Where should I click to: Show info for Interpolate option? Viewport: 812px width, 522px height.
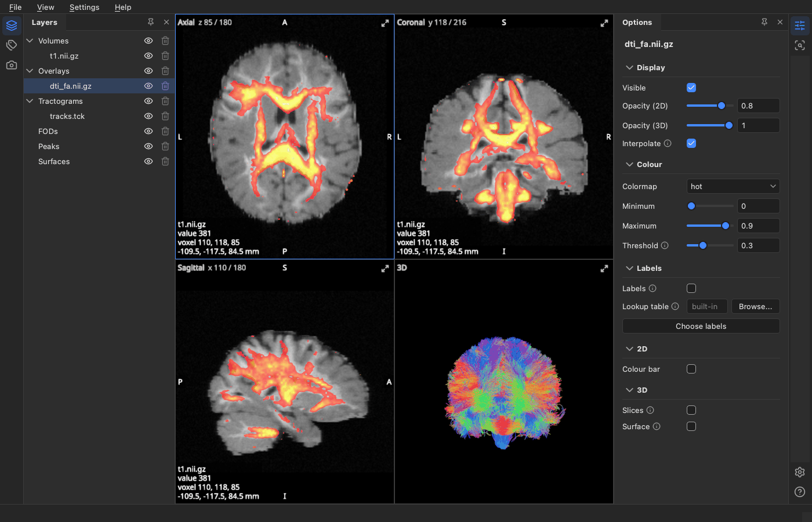pos(668,143)
